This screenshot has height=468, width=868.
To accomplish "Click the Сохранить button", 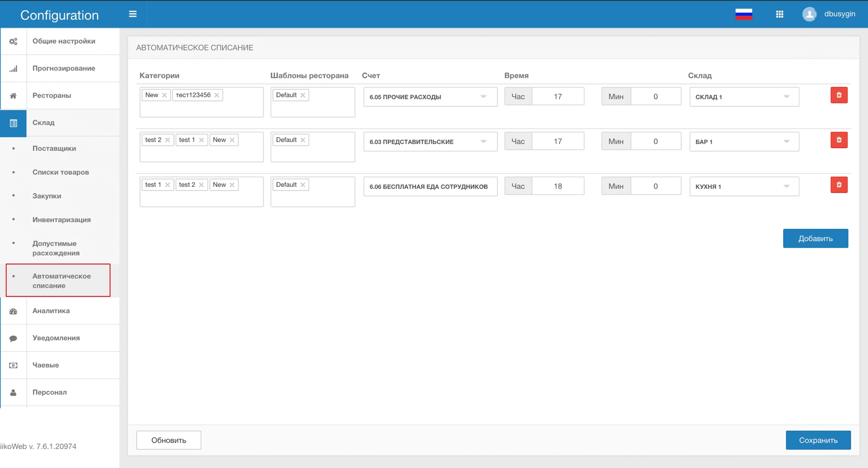I will pos(818,440).
